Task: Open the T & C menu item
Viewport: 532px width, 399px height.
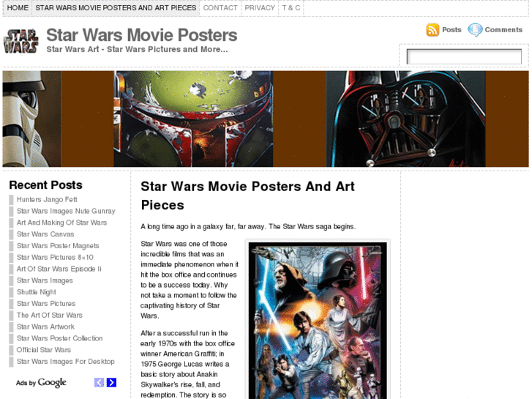Action: point(291,8)
